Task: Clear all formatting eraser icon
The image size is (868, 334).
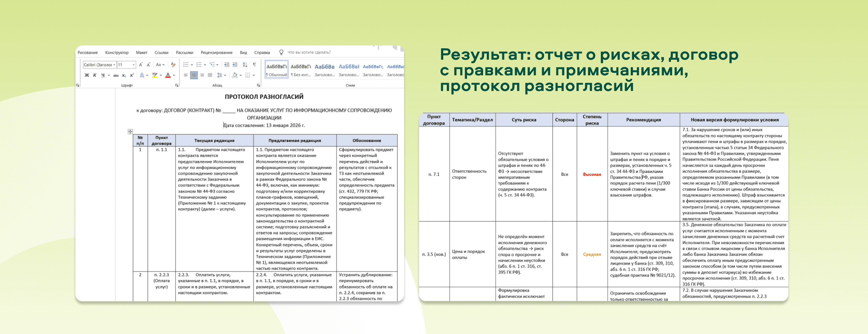Action: click(x=173, y=65)
